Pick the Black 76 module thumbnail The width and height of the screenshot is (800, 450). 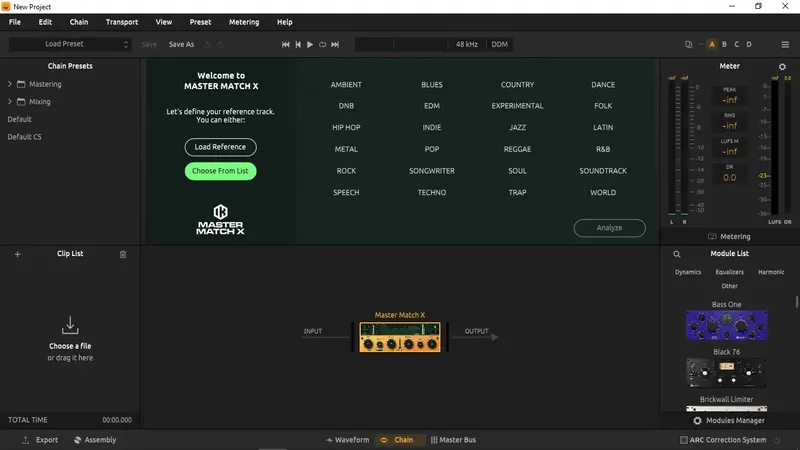[x=727, y=372]
